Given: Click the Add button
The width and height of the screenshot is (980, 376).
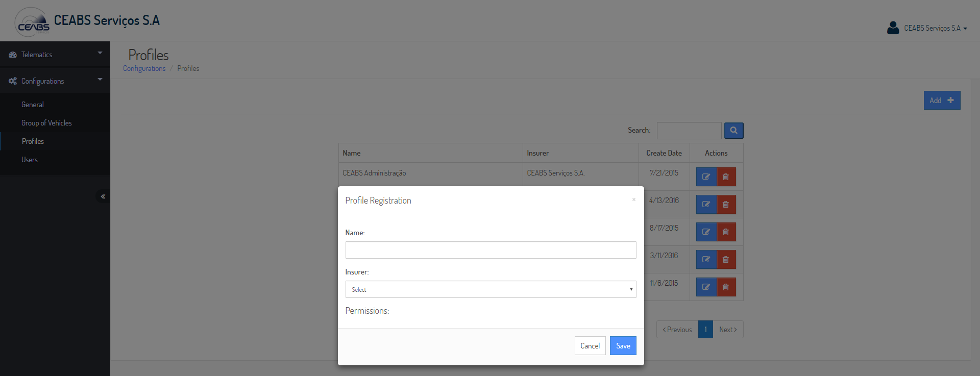Looking at the screenshot, I should click(942, 101).
